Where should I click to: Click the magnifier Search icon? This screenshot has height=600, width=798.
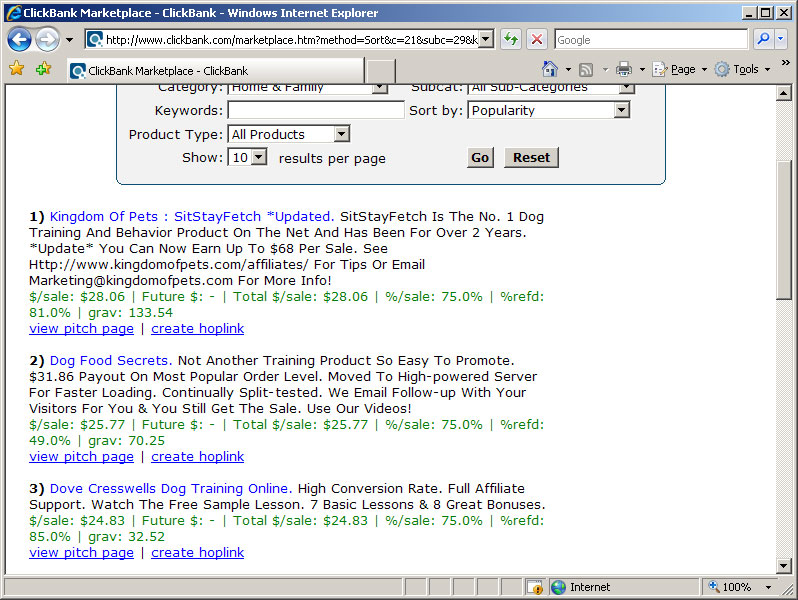pyautogui.click(x=763, y=39)
